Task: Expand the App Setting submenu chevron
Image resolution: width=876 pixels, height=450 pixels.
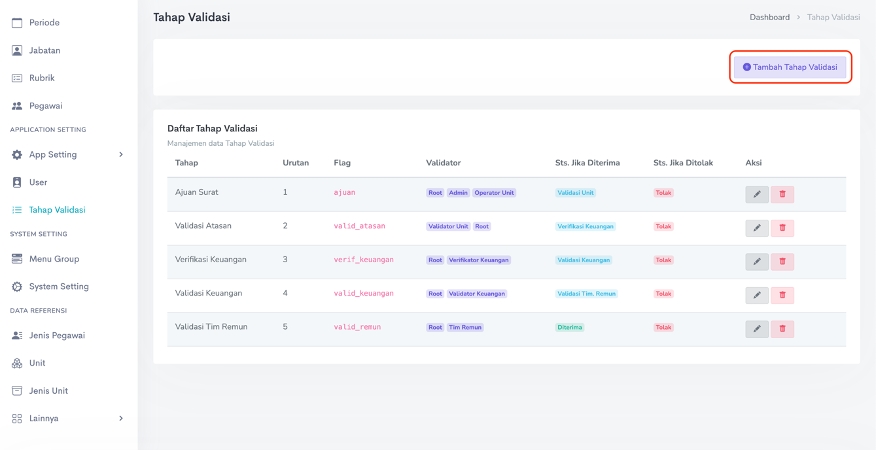Action: (x=121, y=155)
